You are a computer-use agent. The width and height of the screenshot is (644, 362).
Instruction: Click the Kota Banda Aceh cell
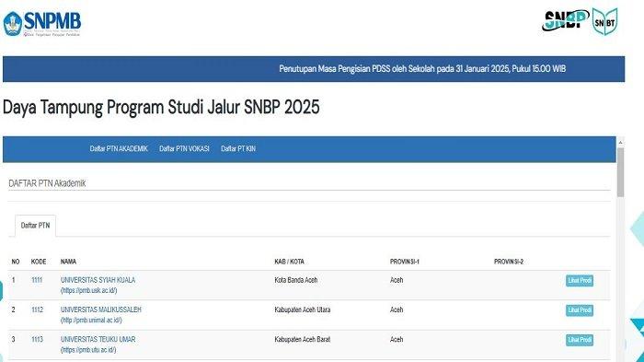[295, 280]
